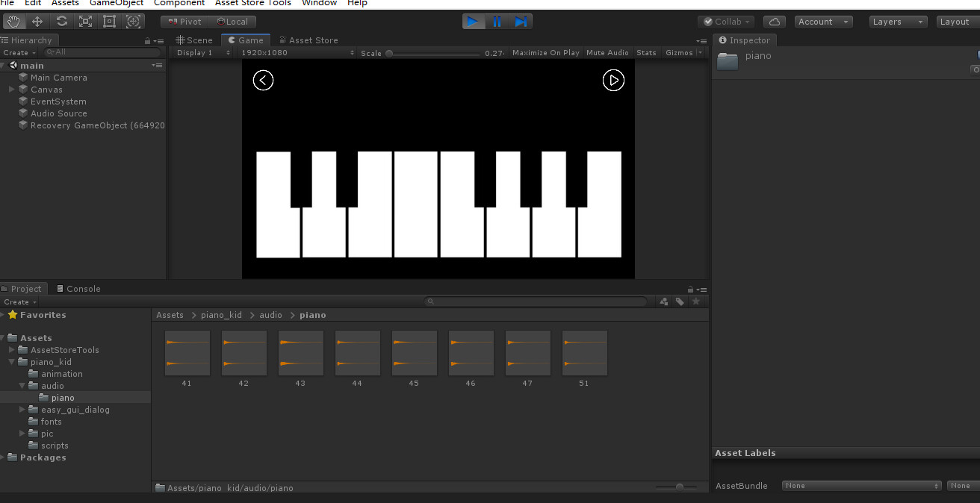
Task: Collapse the piano_kid folder in Project tree
Action: [x=10, y=361]
